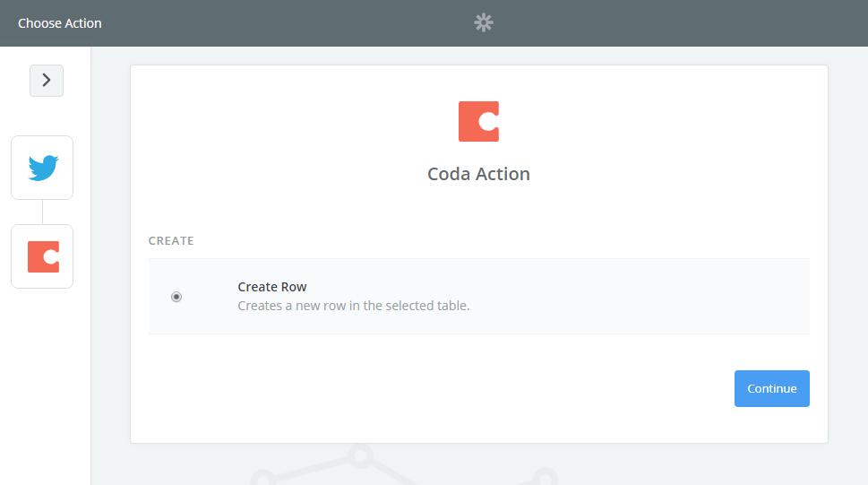
Task: Select the Coda action step in sidebar
Action: click(x=42, y=256)
